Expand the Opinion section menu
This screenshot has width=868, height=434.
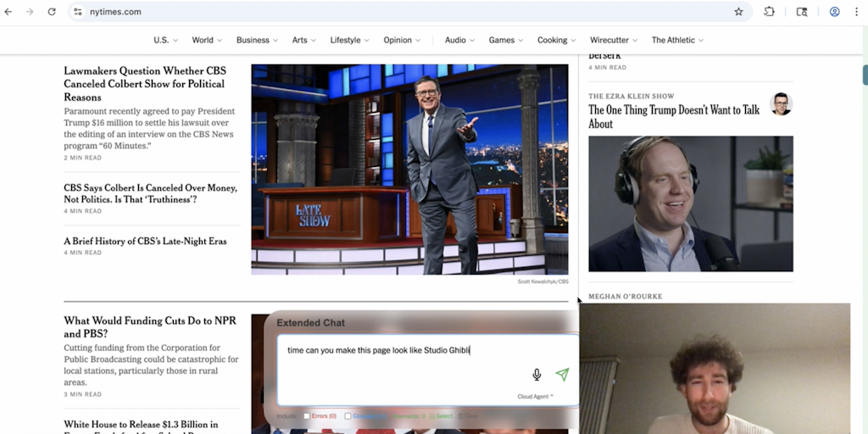click(x=402, y=40)
